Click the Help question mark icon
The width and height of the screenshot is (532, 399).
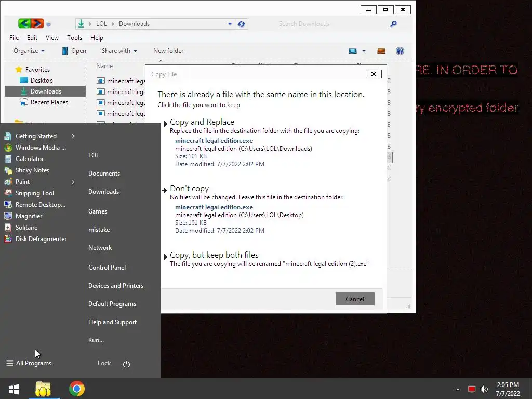point(400,51)
